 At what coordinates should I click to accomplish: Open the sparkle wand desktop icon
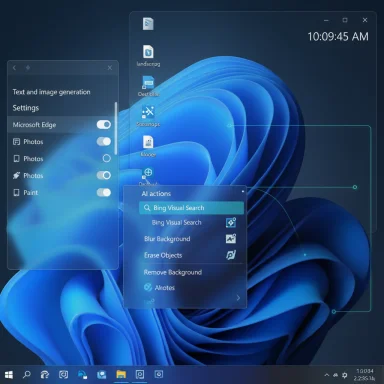click(x=148, y=112)
